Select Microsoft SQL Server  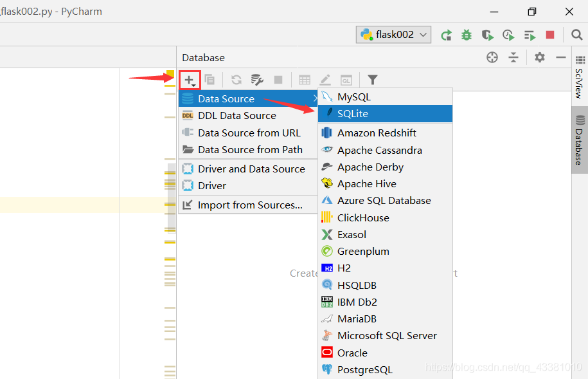coord(385,336)
